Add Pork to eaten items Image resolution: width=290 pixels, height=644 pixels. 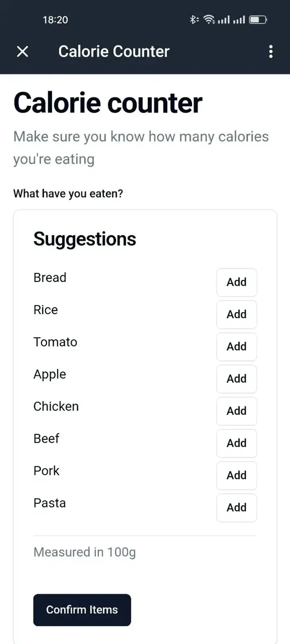tap(236, 475)
